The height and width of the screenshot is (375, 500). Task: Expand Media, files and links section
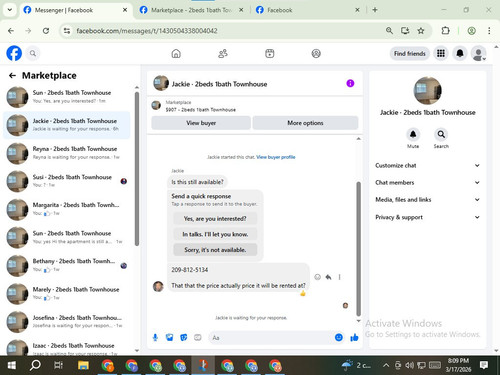click(x=427, y=200)
